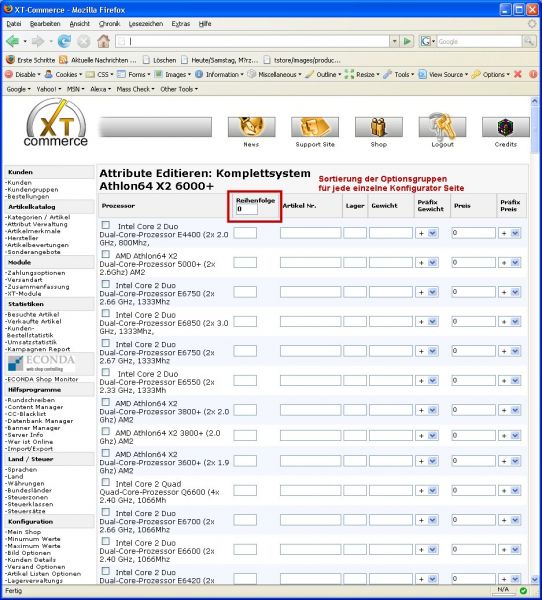Open the Chronik menu

click(x=109, y=24)
